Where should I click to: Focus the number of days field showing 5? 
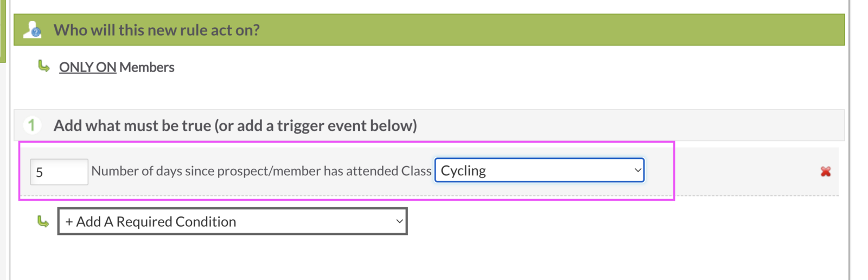(59, 172)
